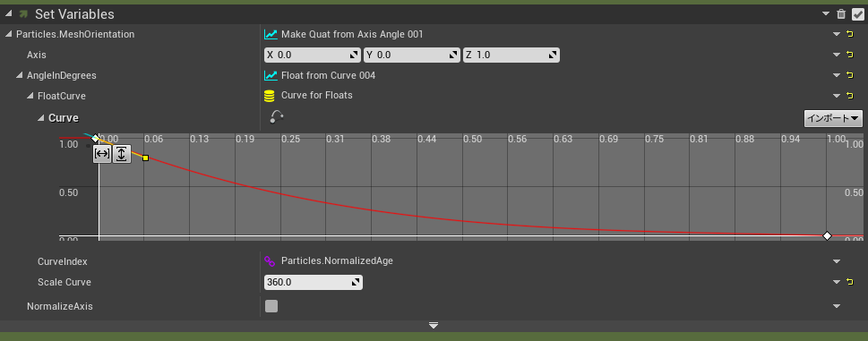This screenshot has height=341, width=868.
Task: Collapse the FloatCurve row
Action: coord(30,96)
